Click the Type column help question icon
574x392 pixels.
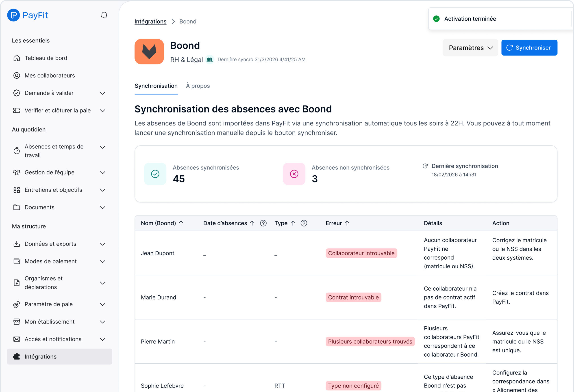point(304,223)
